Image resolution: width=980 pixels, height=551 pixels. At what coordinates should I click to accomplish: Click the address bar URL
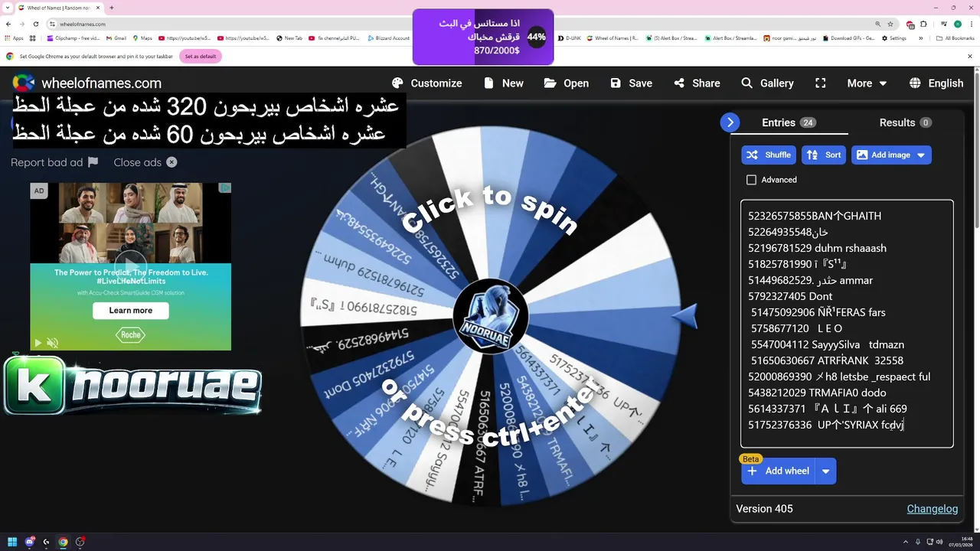[x=82, y=24]
